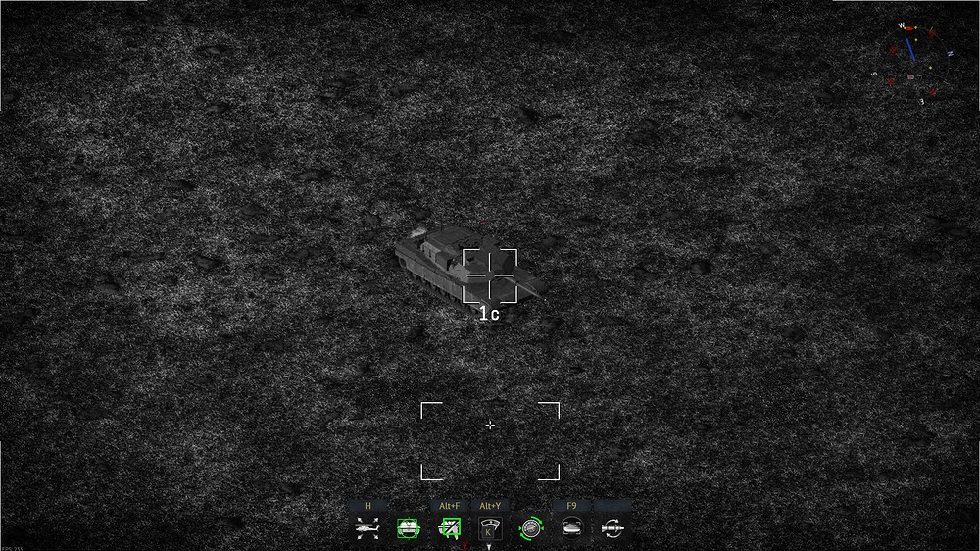Click the rotating camera icon with green arrows
The width and height of the screenshot is (980, 551).
[x=531, y=528]
